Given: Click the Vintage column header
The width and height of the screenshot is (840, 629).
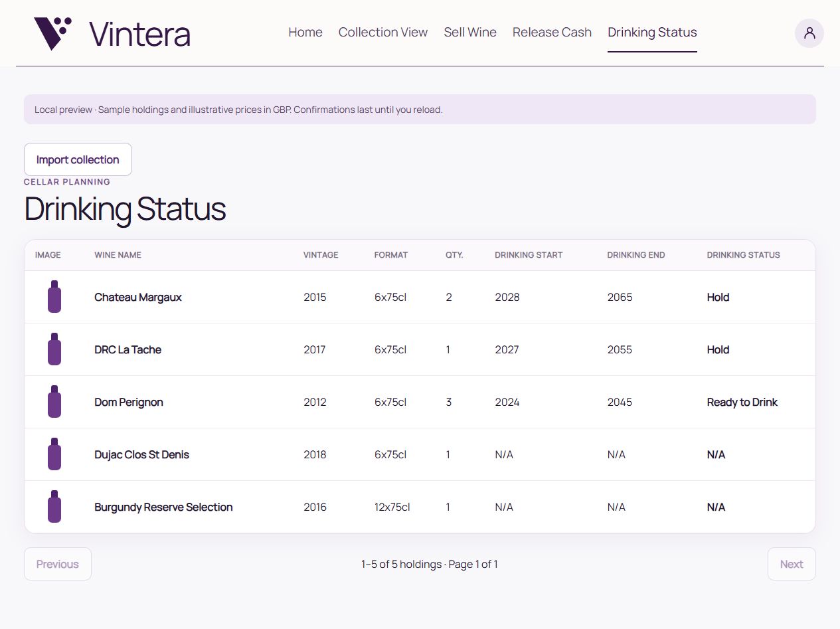Looking at the screenshot, I should coord(321,255).
